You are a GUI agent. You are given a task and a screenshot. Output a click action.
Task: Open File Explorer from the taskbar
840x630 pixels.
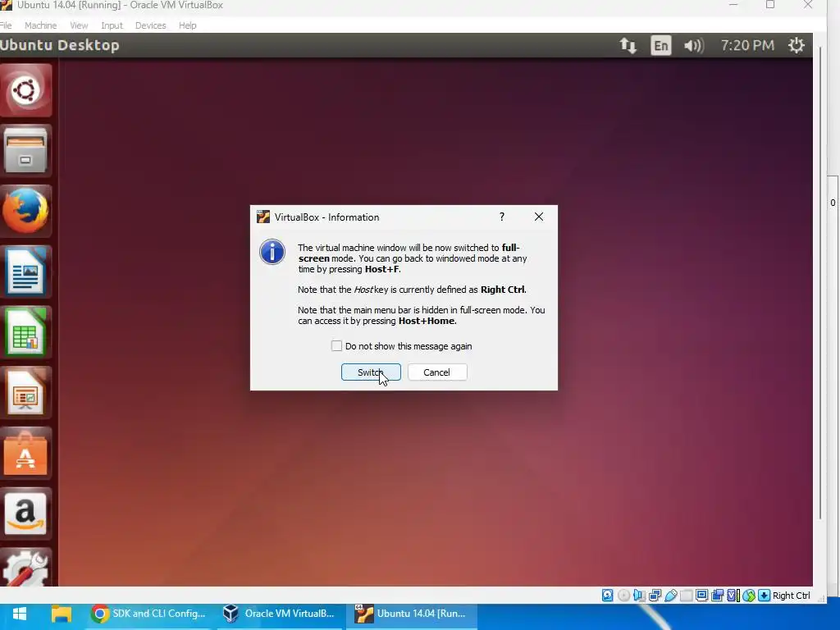[x=61, y=614]
